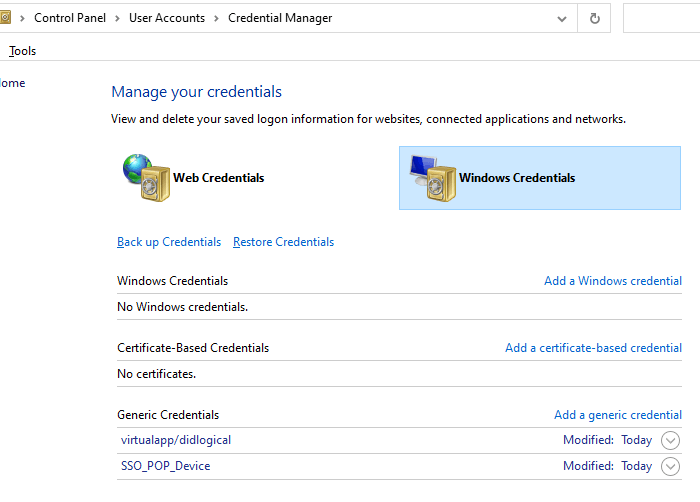Click the search box at top right

[x=661, y=18]
